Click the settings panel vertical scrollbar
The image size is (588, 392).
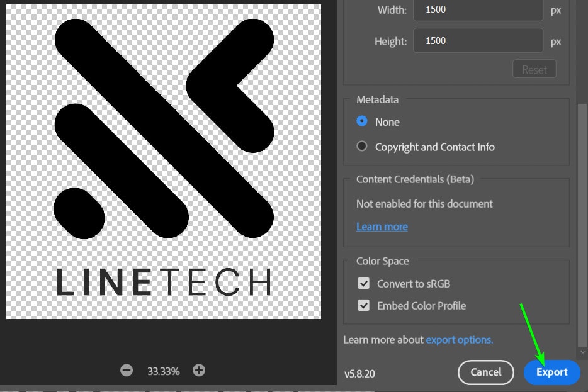pos(582,225)
